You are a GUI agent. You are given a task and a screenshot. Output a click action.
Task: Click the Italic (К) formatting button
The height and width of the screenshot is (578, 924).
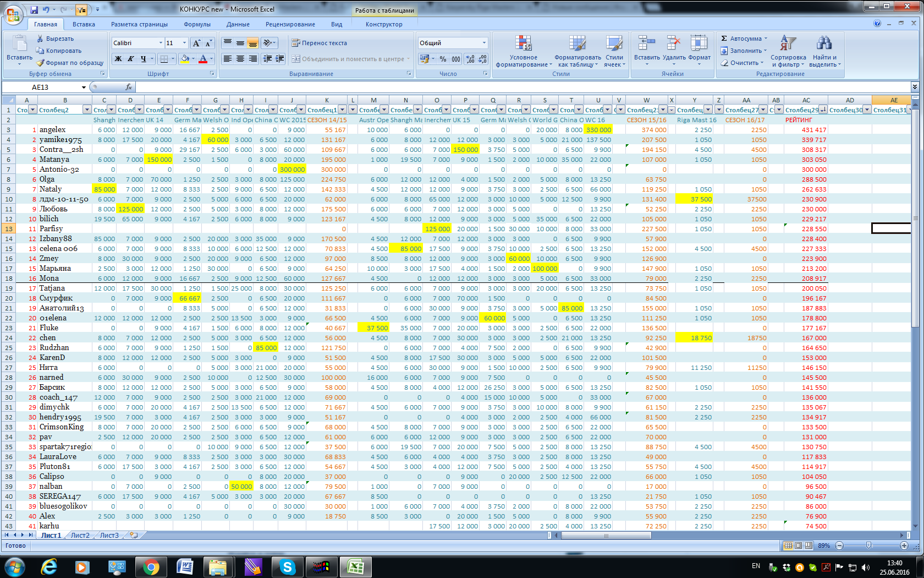coord(131,59)
